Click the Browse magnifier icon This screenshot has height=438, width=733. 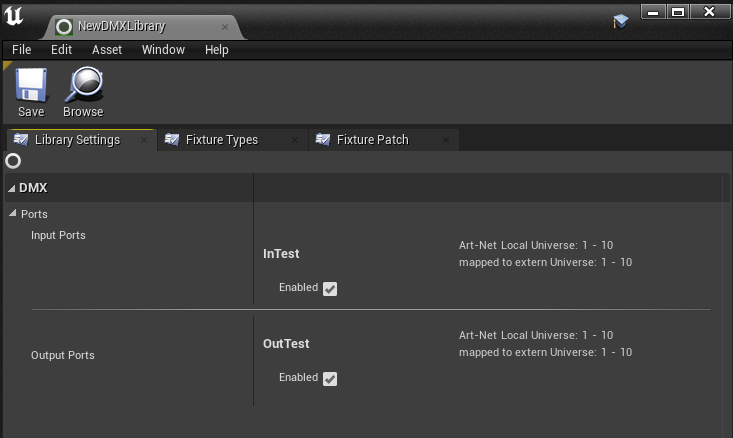coord(83,85)
